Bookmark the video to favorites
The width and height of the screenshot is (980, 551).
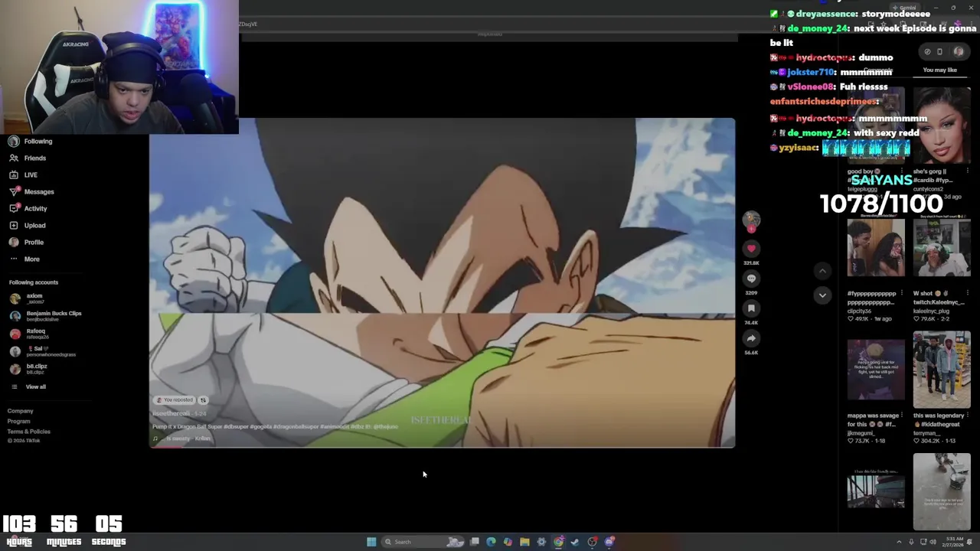coord(751,308)
